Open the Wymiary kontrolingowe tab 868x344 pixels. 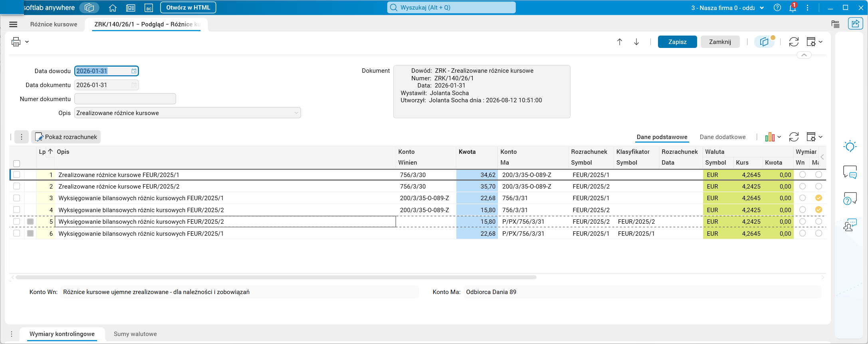click(62, 334)
